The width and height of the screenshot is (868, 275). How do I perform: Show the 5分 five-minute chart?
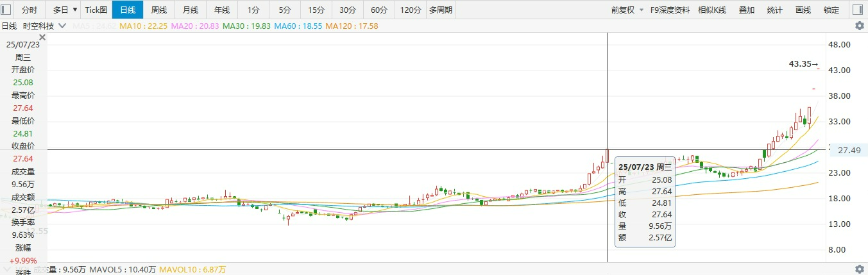click(285, 10)
